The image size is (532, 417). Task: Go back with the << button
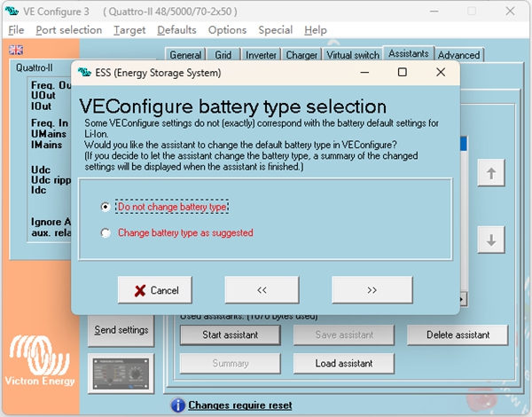coord(262,290)
